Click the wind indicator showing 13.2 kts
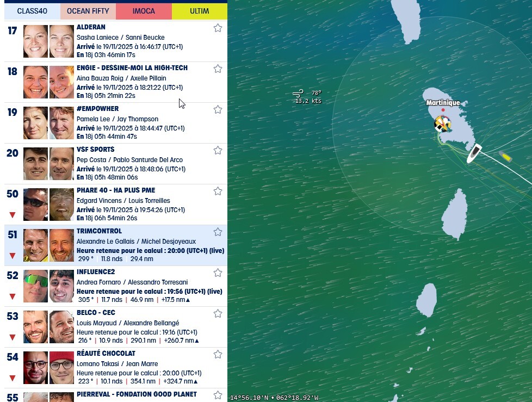 coord(308,97)
